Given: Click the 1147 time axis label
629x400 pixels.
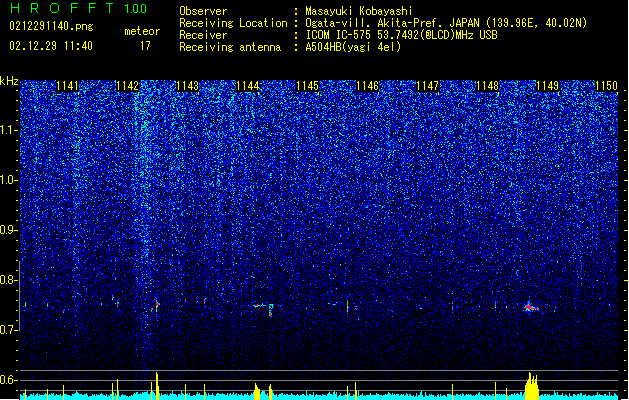Looking at the screenshot, I should (428, 86).
